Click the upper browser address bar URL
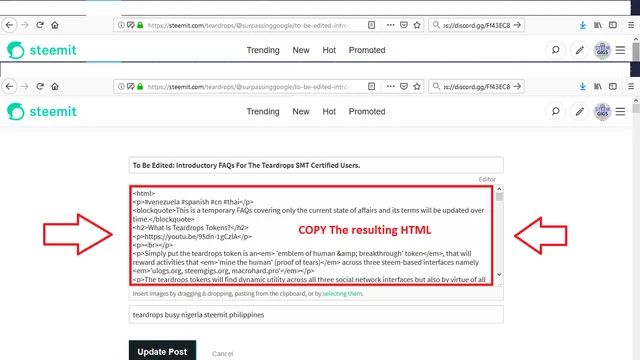This screenshot has height=360, width=640. [x=249, y=25]
